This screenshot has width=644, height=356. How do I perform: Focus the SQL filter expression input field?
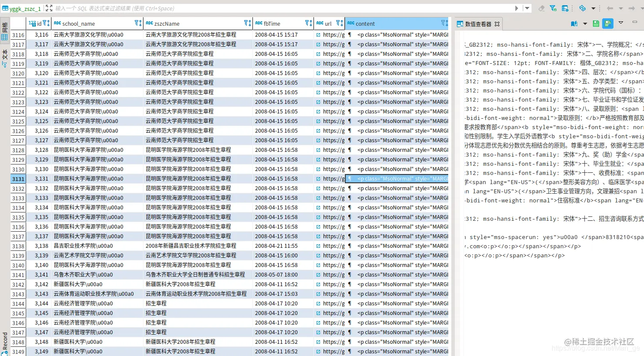coord(283,8)
